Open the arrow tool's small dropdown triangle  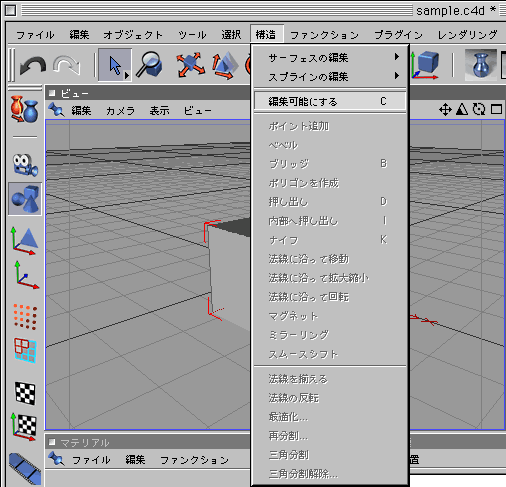(127, 76)
